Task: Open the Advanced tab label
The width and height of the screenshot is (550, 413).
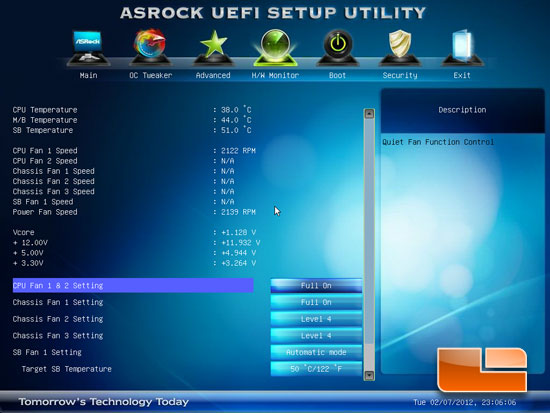Action: click(213, 75)
